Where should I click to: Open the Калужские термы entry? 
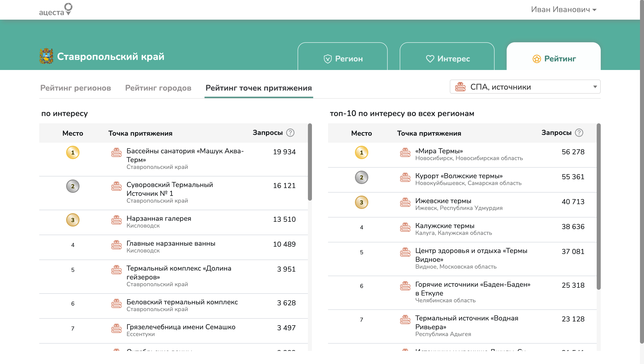point(445,226)
